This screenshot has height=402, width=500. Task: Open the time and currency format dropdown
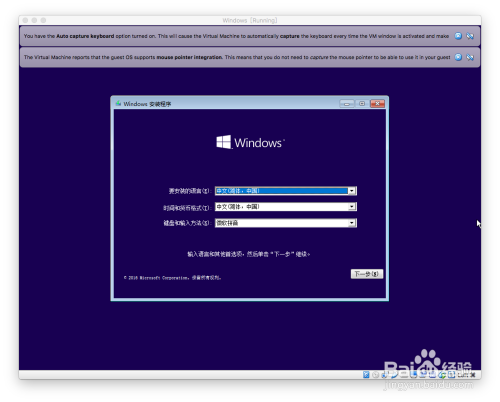352,207
